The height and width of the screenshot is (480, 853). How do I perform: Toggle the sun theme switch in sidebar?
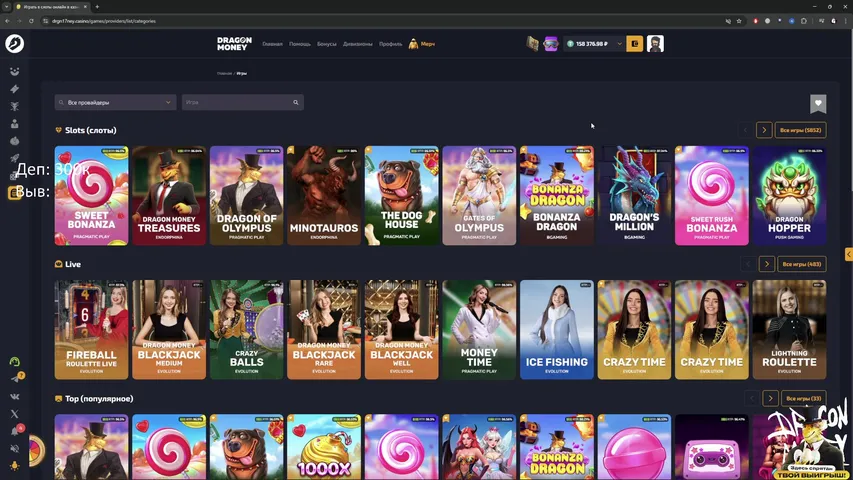(x=15, y=466)
